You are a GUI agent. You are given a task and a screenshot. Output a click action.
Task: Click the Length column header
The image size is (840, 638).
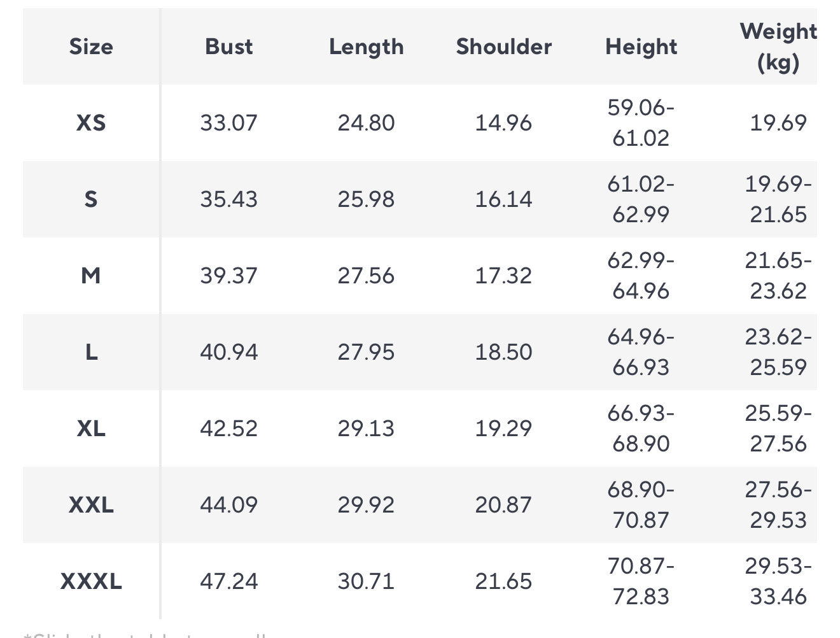[x=366, y=46]
